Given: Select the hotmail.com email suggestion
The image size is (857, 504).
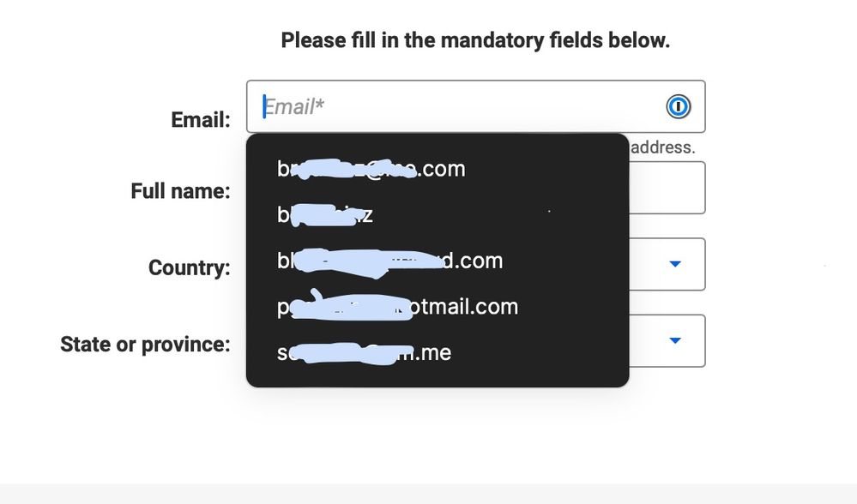Looking at the screenshot, I should coord(397,307).
